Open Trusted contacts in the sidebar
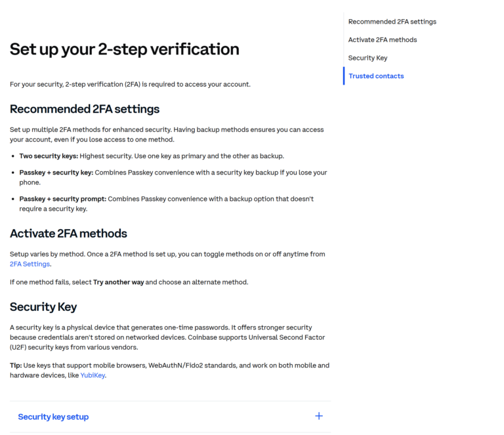Image resolution: width=504 pixels, height=435 pixels. (x=376, y=76)
